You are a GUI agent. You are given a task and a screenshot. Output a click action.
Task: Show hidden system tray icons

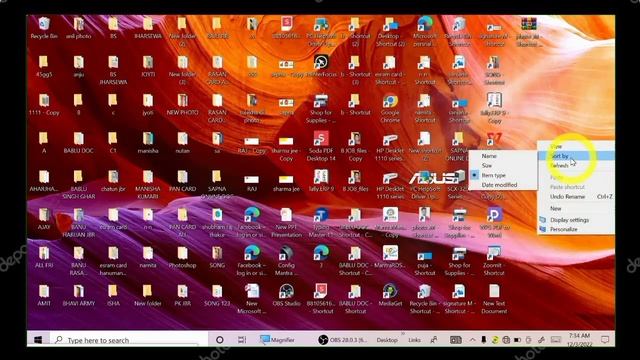(472, 340)
